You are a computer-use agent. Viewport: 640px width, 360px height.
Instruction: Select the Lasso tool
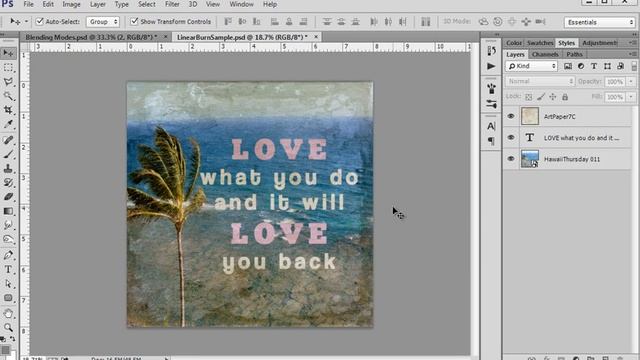coord(8,82)
